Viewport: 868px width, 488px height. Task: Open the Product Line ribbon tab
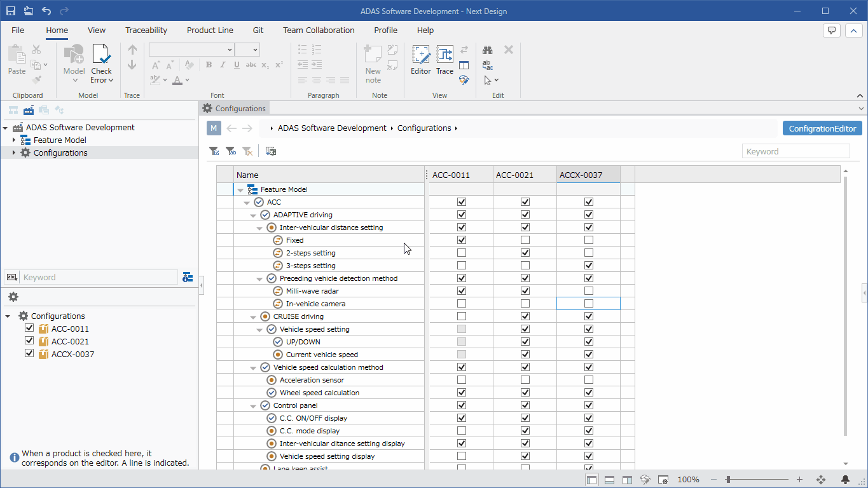210,30
